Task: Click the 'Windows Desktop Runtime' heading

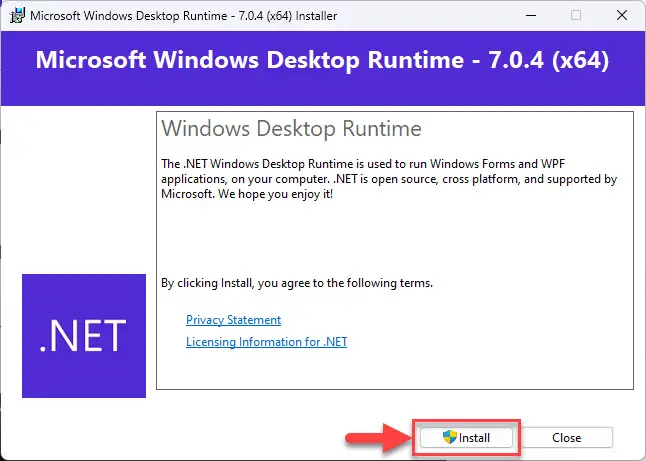Action: 291,128
